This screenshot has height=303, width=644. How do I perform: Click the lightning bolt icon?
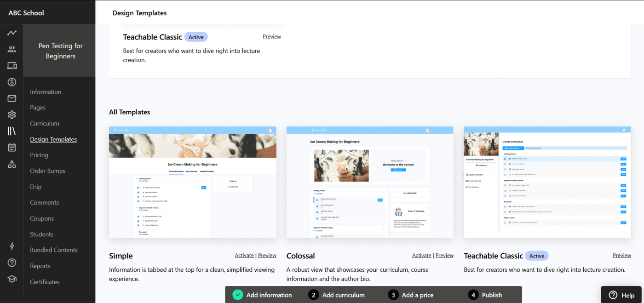click(12, 246)
